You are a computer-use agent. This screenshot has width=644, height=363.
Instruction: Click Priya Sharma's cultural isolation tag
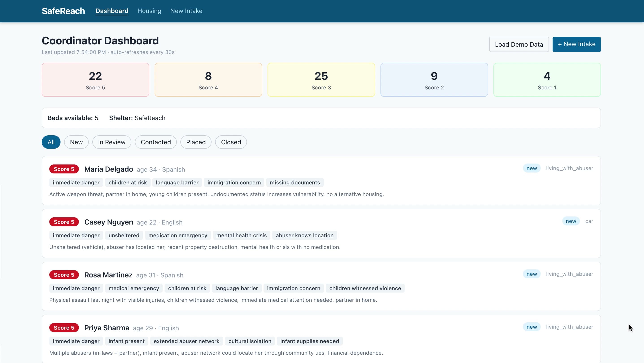click(x=250, y=341)
